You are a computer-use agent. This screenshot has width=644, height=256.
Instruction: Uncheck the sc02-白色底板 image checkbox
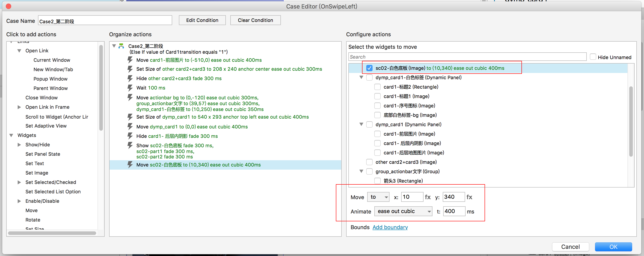coord(369,68)
